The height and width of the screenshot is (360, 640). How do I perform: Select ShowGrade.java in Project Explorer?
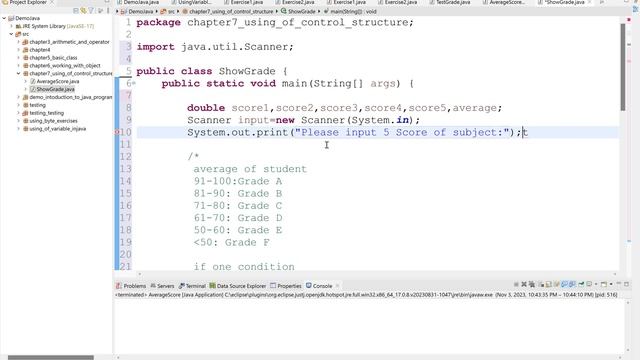56,89
